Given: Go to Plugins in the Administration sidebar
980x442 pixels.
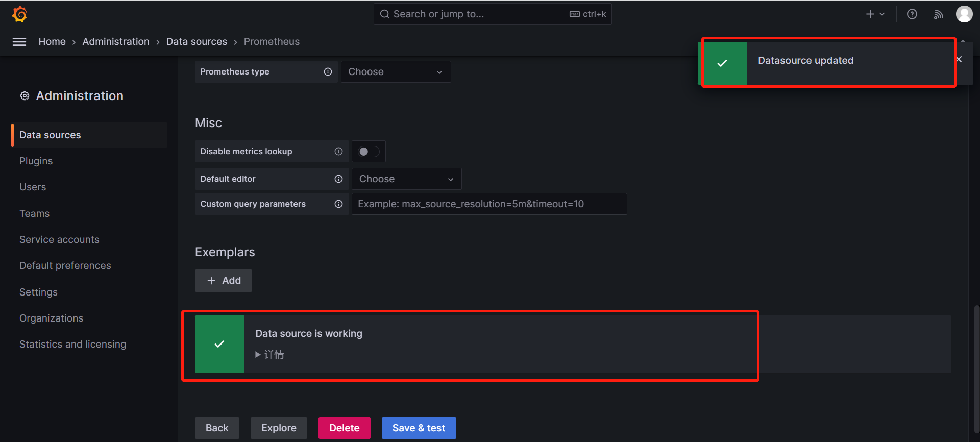Looking at the screenshot, I should click(36, 161).
